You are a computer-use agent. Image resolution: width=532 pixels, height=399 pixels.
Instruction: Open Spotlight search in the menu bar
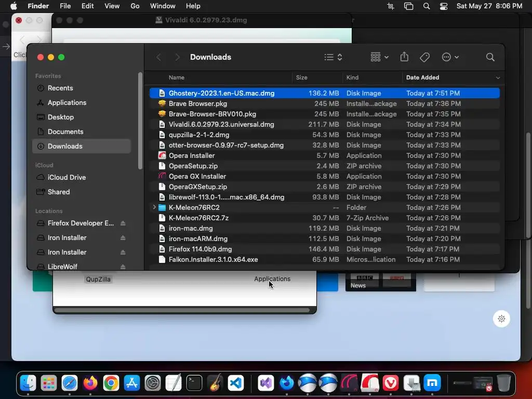point(427,6)
